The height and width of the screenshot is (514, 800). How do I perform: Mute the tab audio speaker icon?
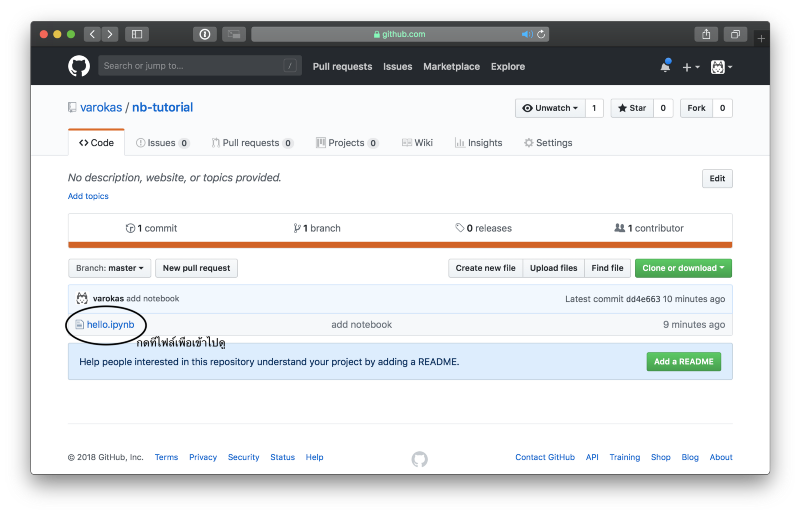pyautogui.click(x=526, y=34)
